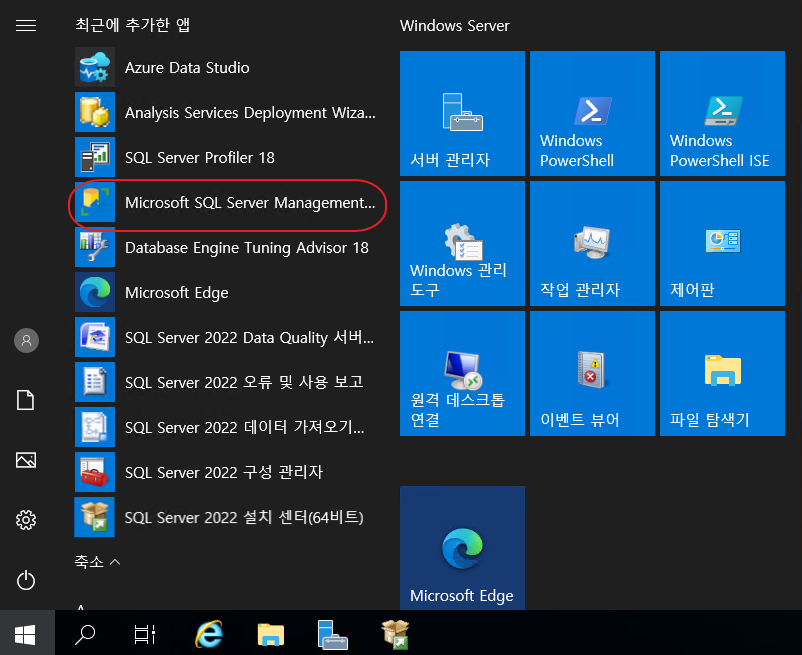
Task: Open File Explorer from taskbar
Action: coord(271,635)
